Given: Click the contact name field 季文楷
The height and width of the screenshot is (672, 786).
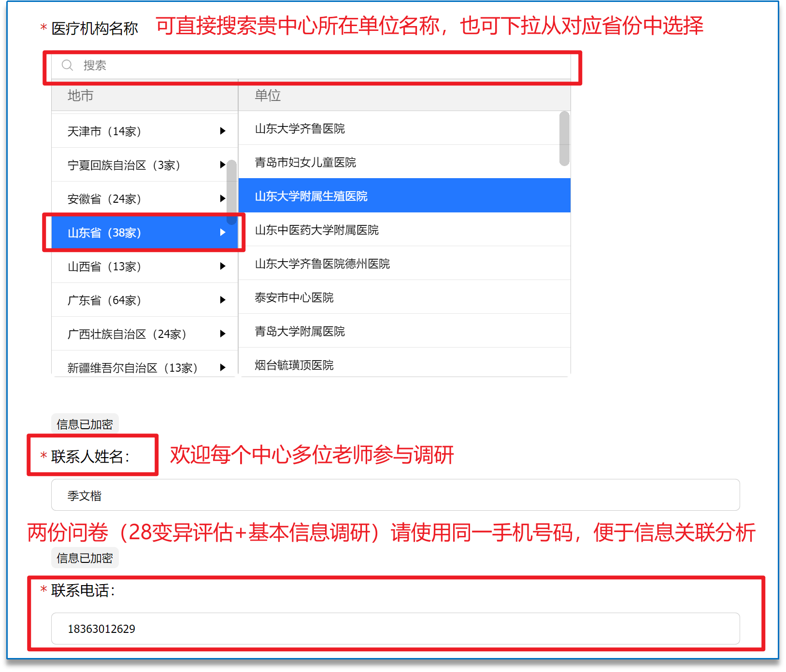Looking at the screenshot, I should coord(395,495).
